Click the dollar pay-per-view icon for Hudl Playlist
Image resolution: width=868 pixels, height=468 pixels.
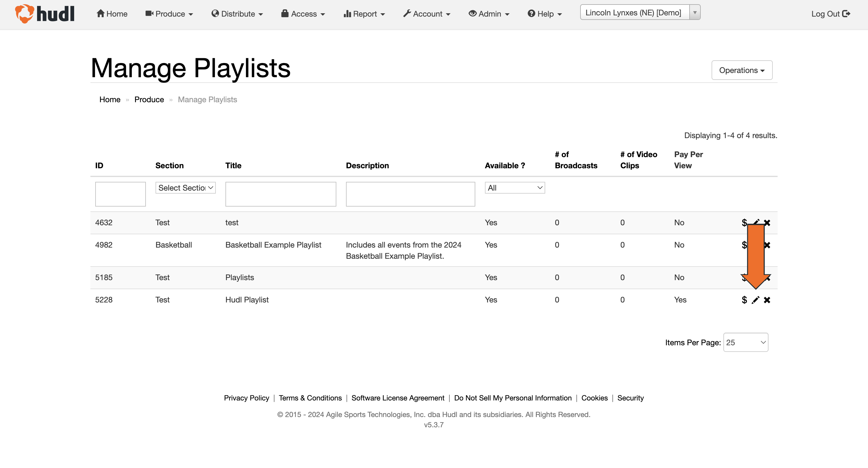[744, 300]
